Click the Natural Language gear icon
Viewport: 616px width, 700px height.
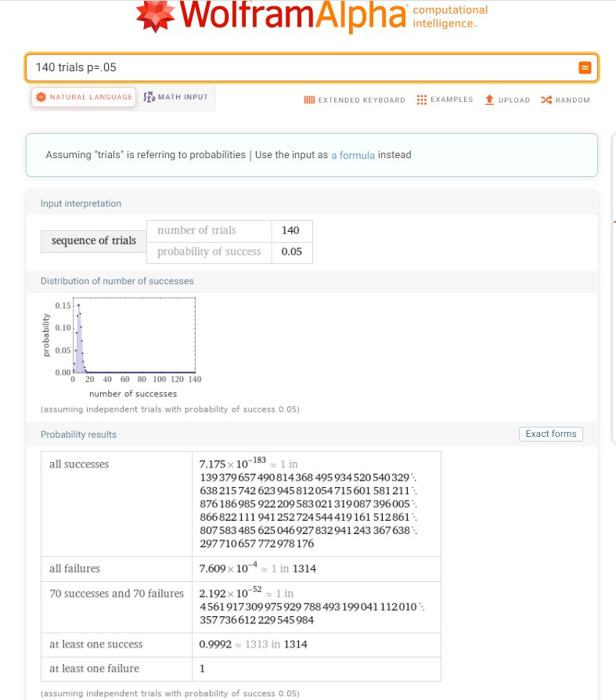[x=41, y=97]
